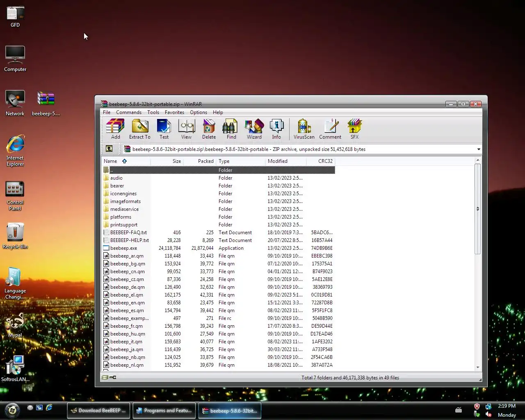Open the Windows Start orb
Viewport: 525px width, 420px height.
pyautogui.click(x=12, y=410)
